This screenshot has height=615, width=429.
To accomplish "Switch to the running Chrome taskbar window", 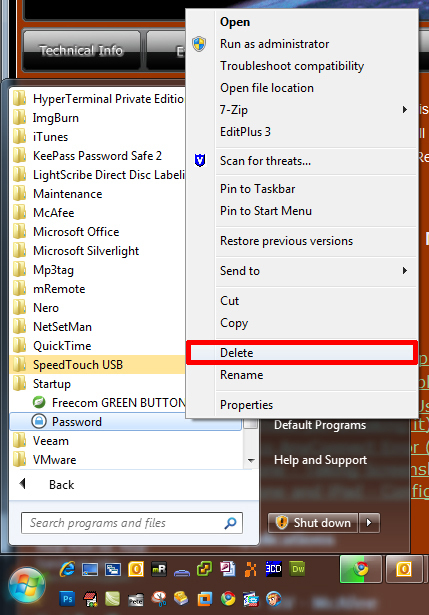I will pos(361,568).
